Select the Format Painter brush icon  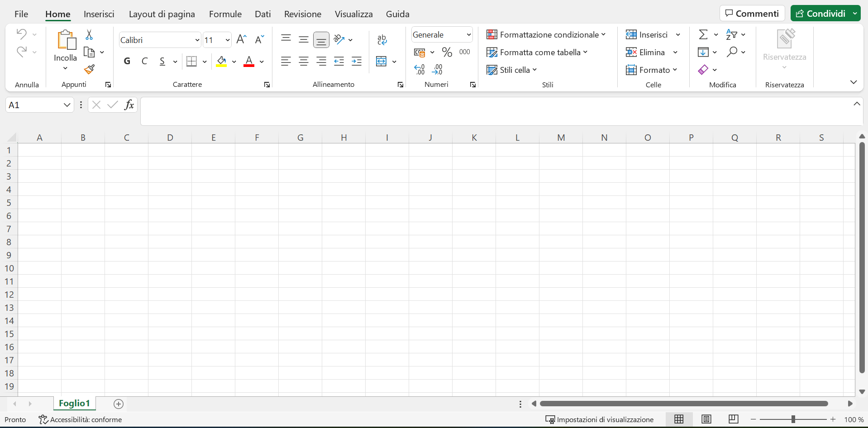coord(89,69)
